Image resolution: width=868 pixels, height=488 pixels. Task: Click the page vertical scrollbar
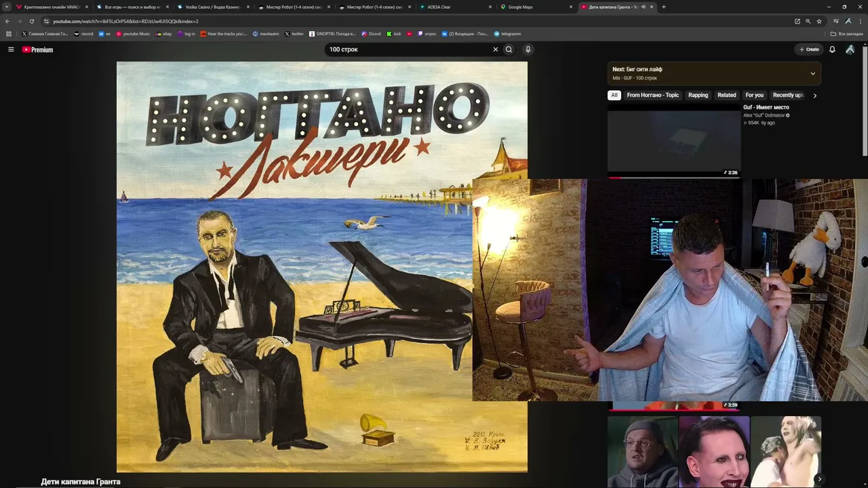pos(865,102)
